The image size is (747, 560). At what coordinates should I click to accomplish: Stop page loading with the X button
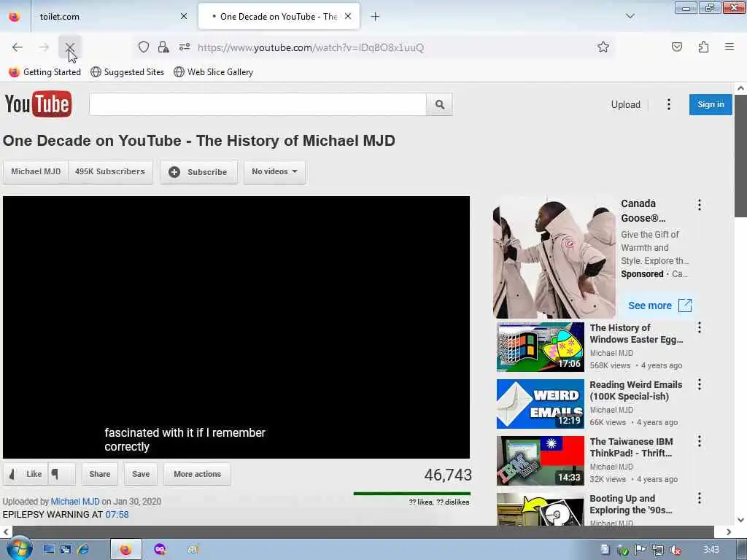(70, 47)
